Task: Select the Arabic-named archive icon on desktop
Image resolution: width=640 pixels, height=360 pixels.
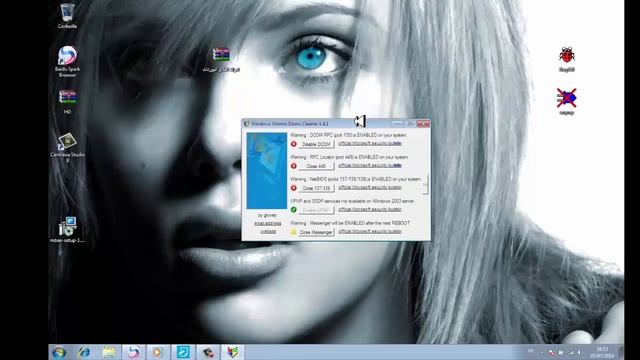Action: 221,60
